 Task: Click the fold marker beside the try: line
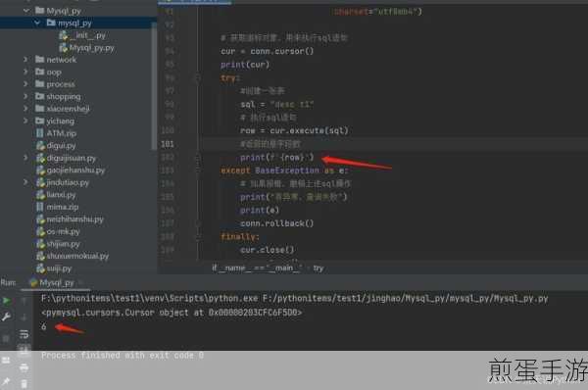(198, 78)
